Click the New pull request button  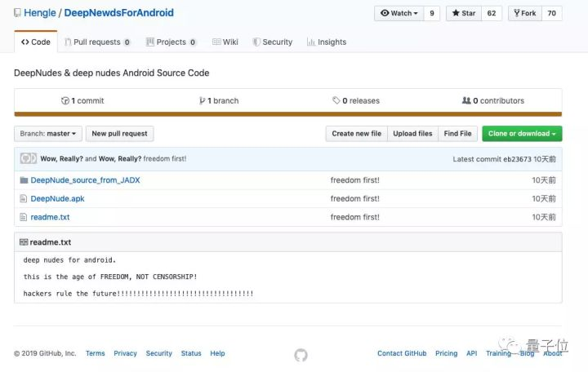119,134
